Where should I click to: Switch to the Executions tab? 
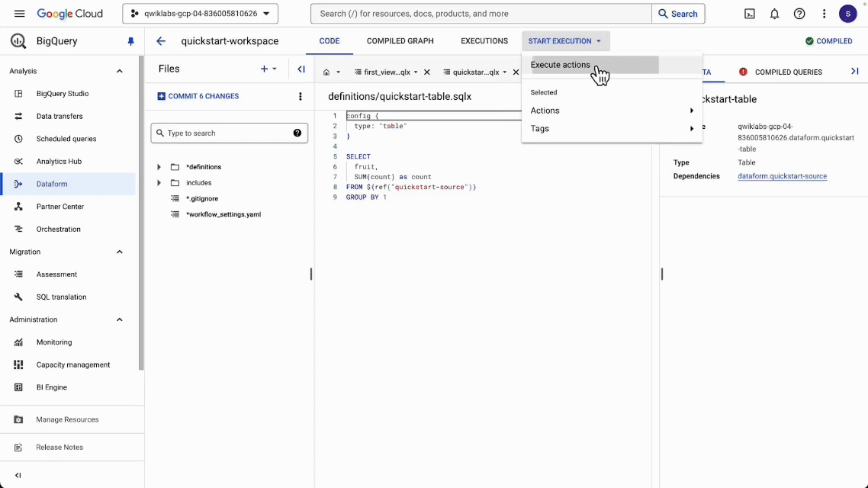484,41
